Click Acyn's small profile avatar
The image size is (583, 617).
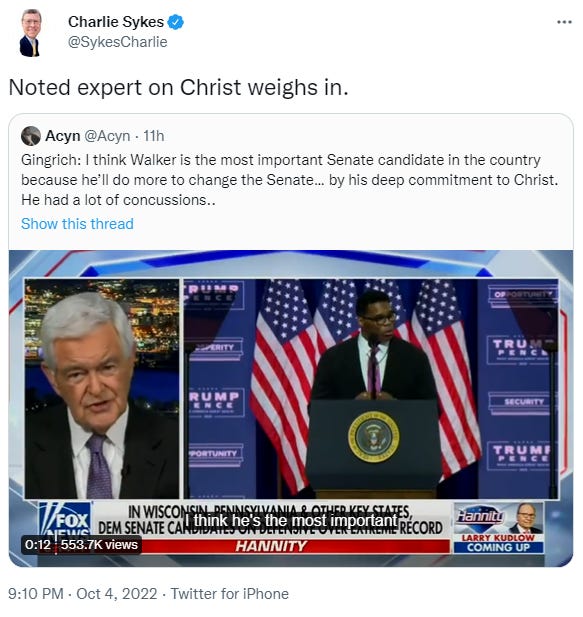coord(31,136)
